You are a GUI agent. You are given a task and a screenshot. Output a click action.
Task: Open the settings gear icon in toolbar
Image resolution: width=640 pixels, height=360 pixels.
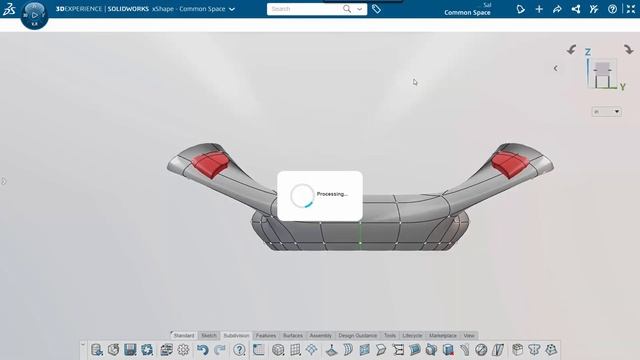pos(183,350)
